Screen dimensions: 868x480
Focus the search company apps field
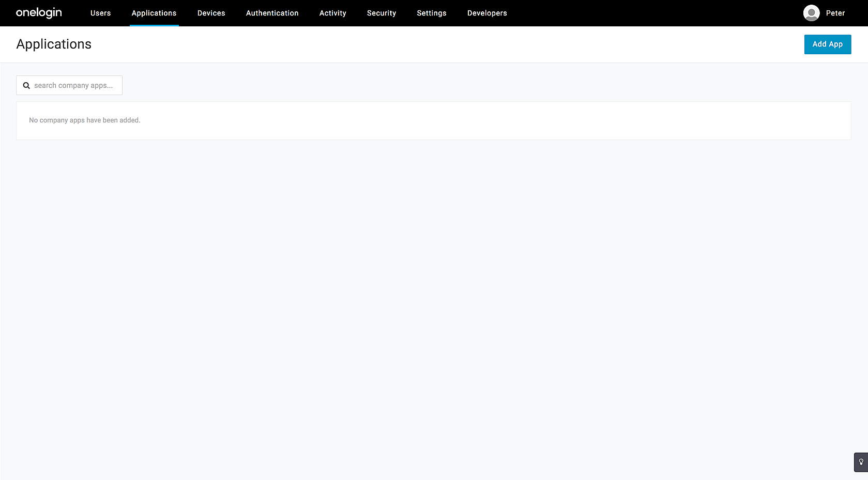point(69,85)
